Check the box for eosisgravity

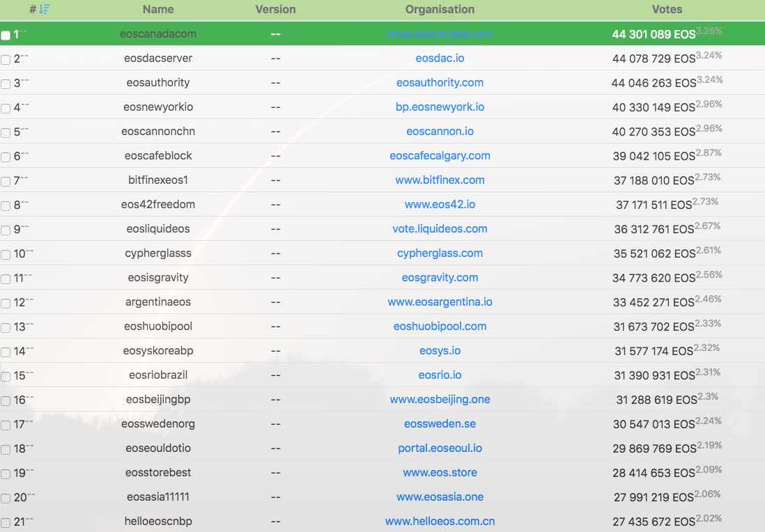click(x=6, y=279)
